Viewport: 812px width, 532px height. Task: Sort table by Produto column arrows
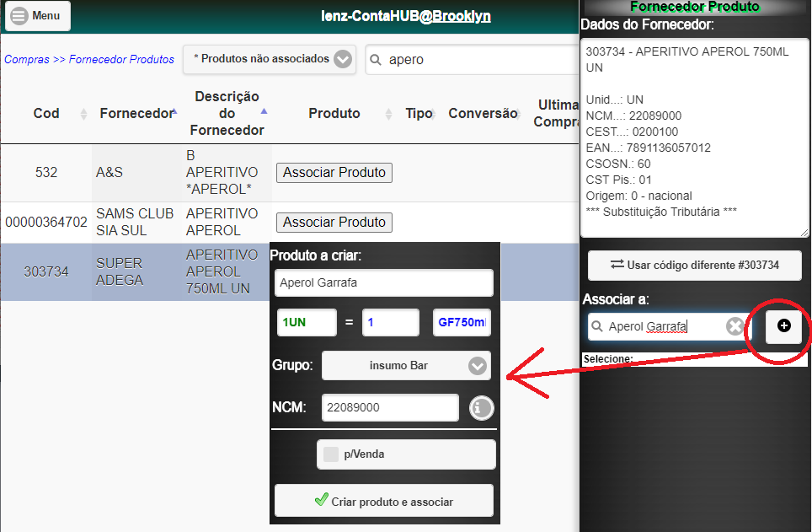[x=388, y=114]
